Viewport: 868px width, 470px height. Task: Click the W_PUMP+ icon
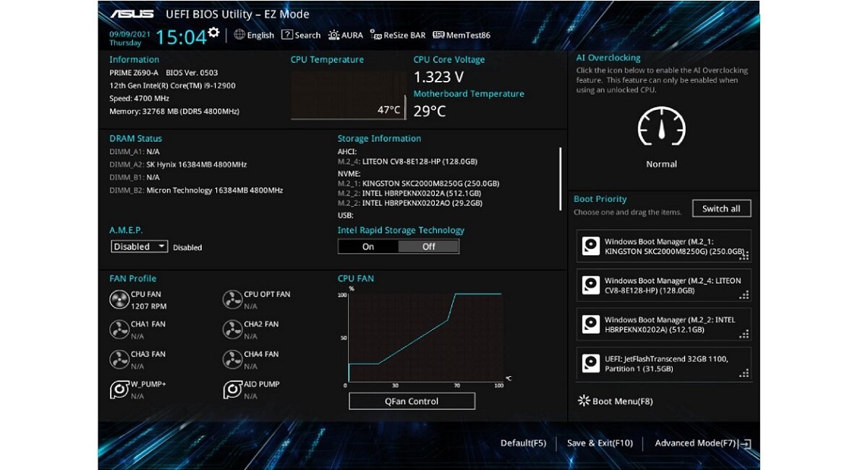click(x=120, y=389)
